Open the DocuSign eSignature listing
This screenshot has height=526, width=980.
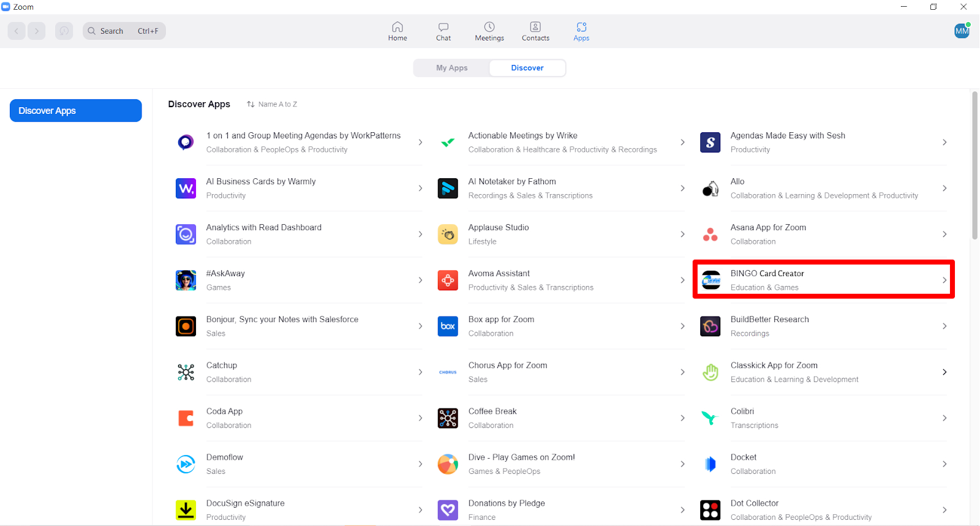tap(300, 510)
